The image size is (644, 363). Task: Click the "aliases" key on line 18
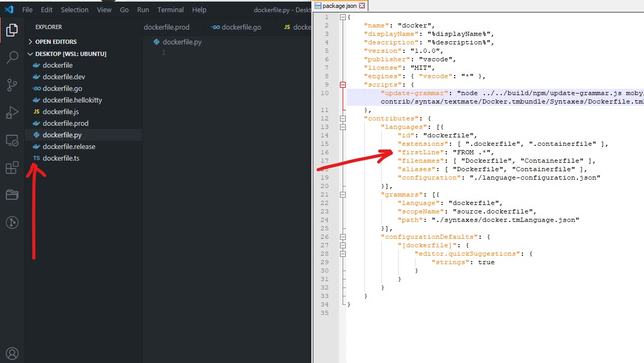tap(416, 169)
